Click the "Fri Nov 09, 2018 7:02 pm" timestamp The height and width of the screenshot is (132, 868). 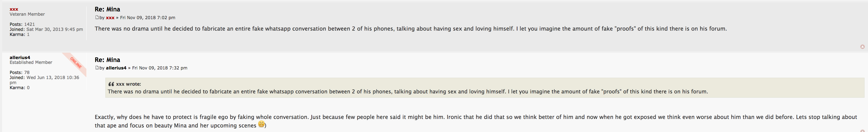click(148, 18)
